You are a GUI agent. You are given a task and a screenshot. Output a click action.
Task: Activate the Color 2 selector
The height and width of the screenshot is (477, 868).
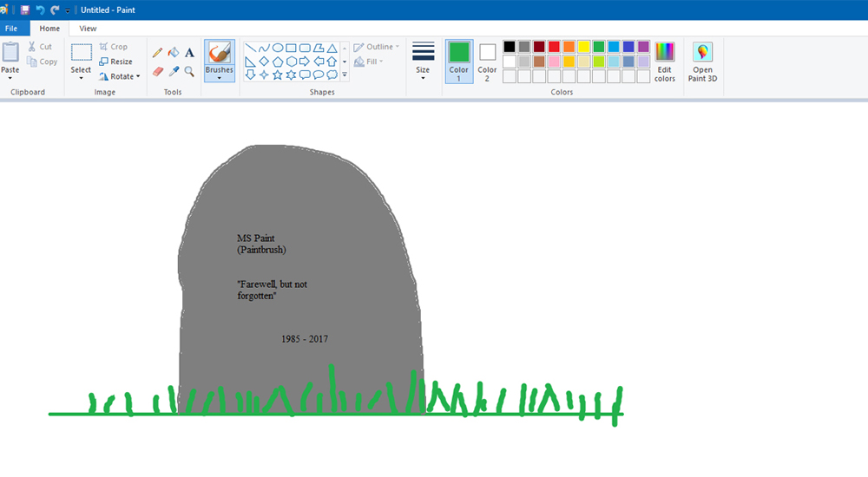487,62
